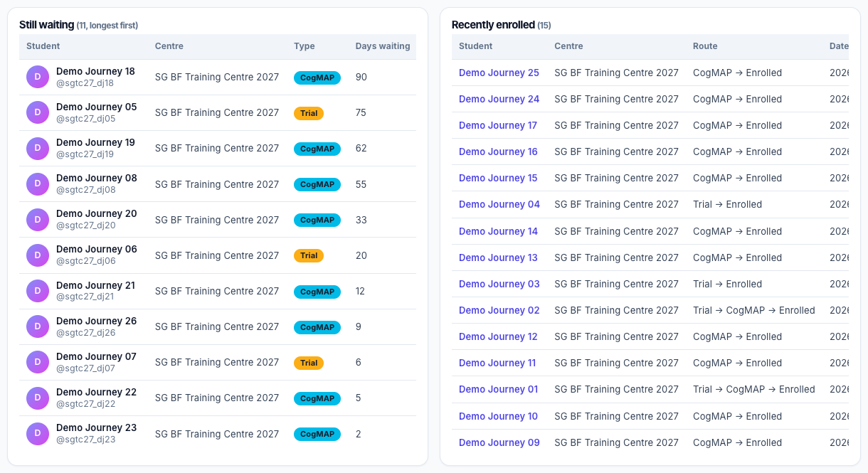This screenshot has height=473, width=868.
Task: Click Trial → Enrolled route for Demo Journey 03
Action: tap(727, 284)
